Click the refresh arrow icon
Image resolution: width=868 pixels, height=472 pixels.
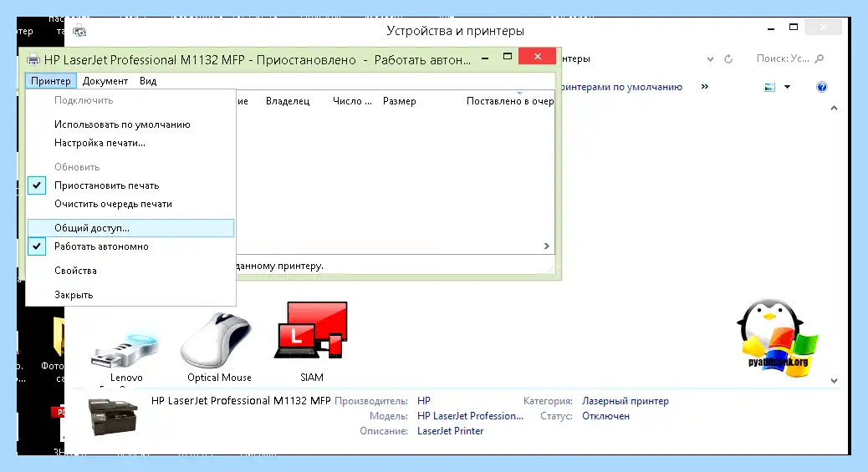click(728, 58)
